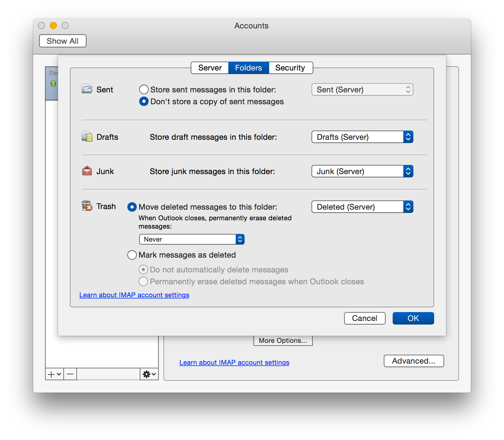Image resolution: width=504 pixels, height=440 pixels.
Task: Click the yellow minimize window button
Action: click(53, 25)
